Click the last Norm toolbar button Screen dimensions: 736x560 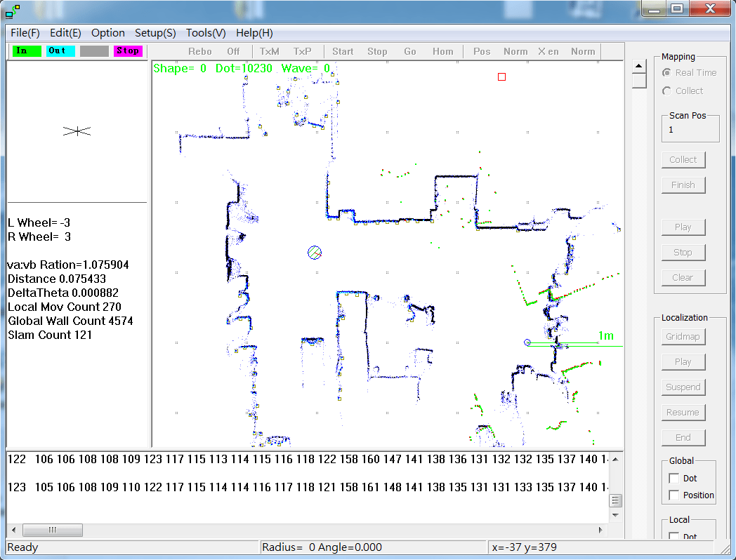pyautogui.click(x=583, y=52)
